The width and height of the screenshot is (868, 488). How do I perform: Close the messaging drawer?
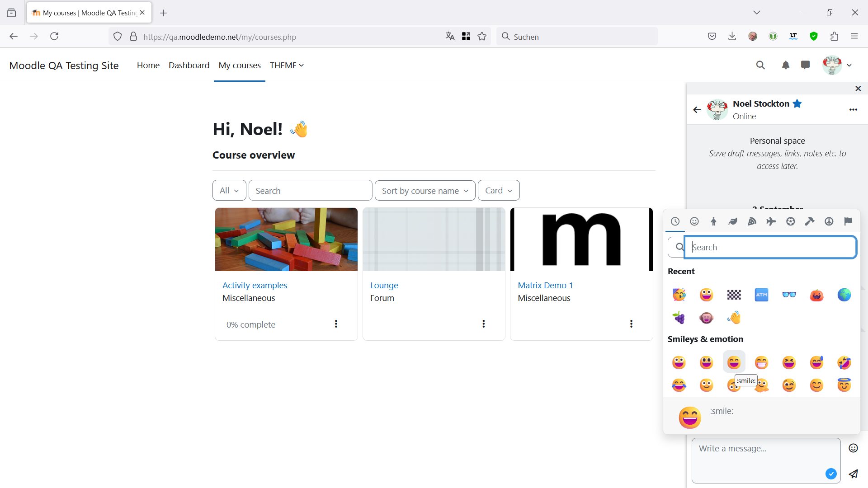(858, 89)
